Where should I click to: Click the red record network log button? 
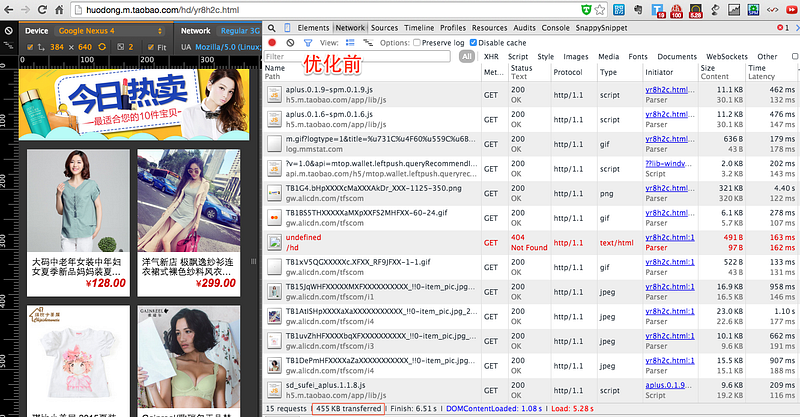272,43
